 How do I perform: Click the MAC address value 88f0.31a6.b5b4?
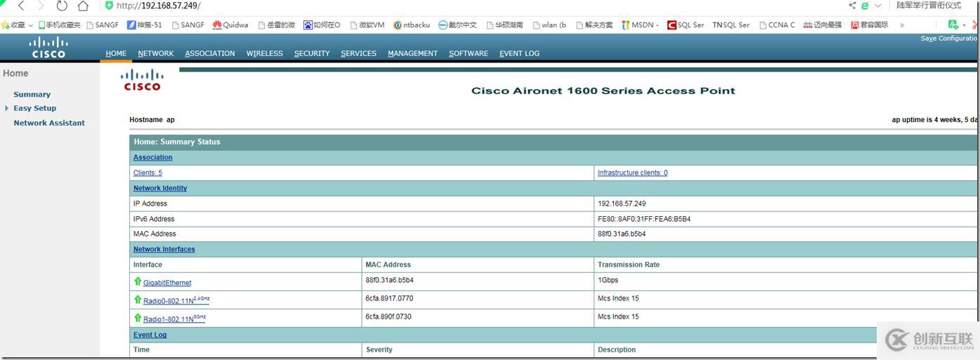coord(622,234)
